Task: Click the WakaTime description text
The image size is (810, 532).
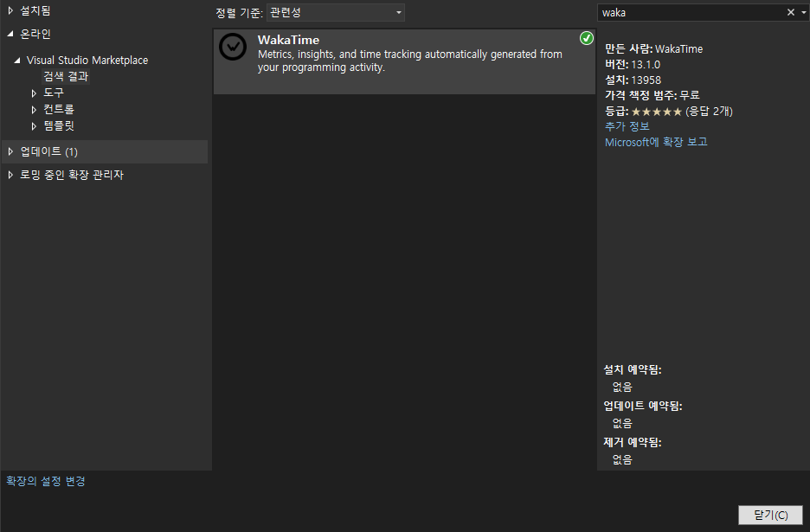Action: [x=409, y=61]
